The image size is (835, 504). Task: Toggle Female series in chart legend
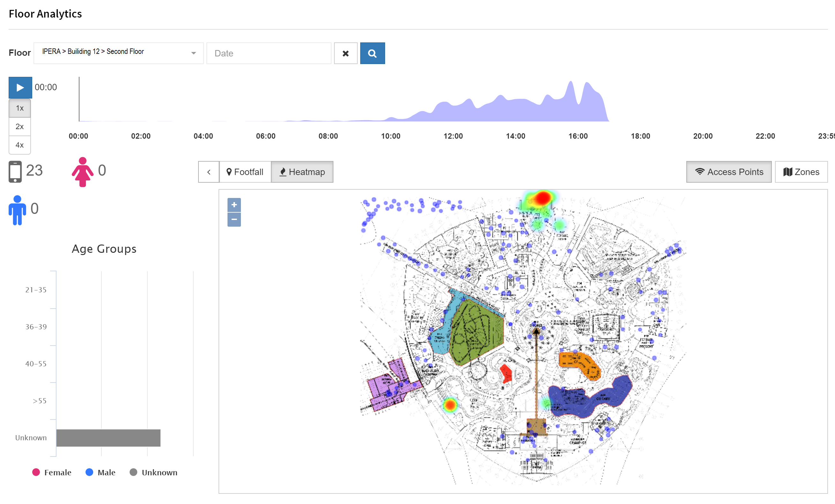coord(52,472)
